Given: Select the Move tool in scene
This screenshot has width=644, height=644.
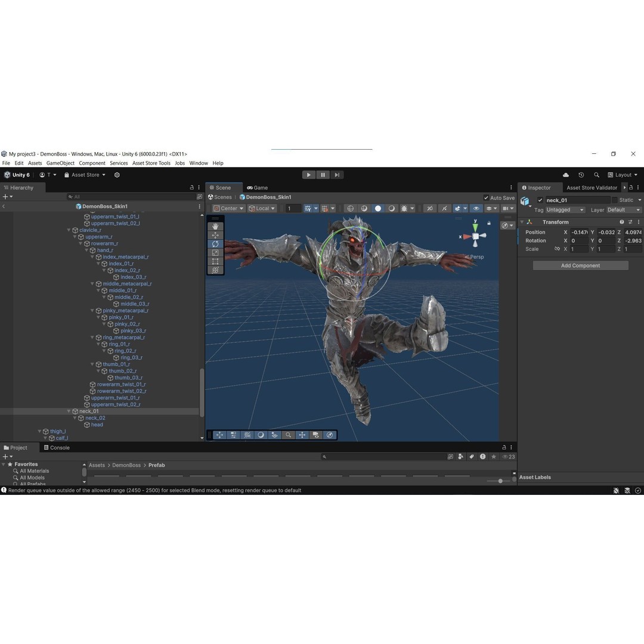Looking at the screenshot, I should [x=215, y=236].
